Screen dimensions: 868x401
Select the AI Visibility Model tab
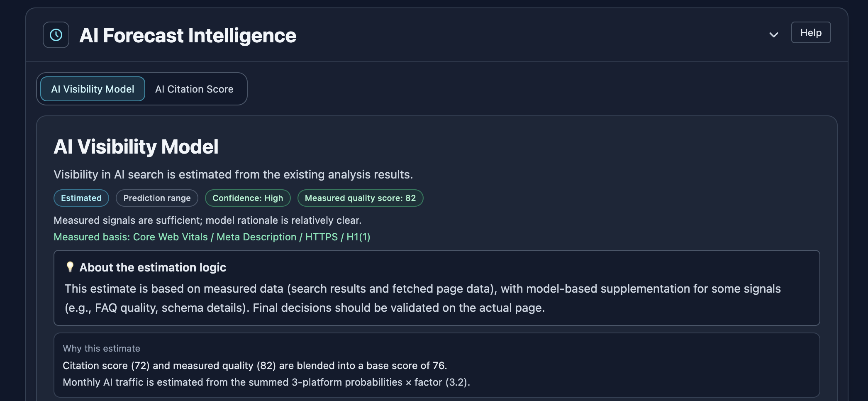pos(92,89)
